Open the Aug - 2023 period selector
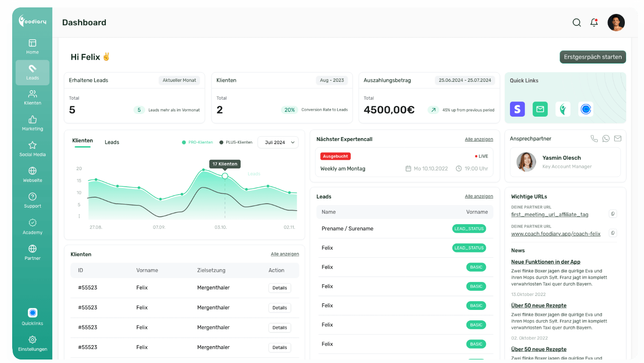The width and height of the screenshot is (644, 363). pyautogui.click(x=332, y=80)
